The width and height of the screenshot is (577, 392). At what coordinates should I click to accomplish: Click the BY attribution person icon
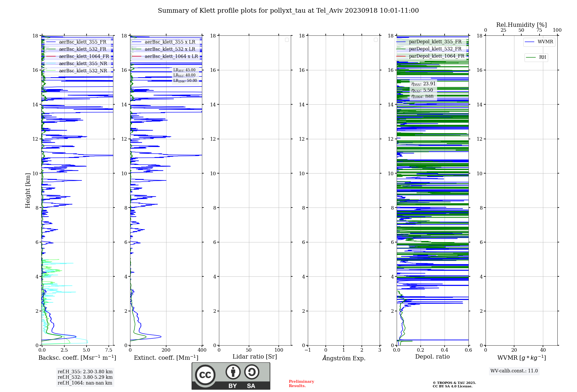(x=233, y=372)
